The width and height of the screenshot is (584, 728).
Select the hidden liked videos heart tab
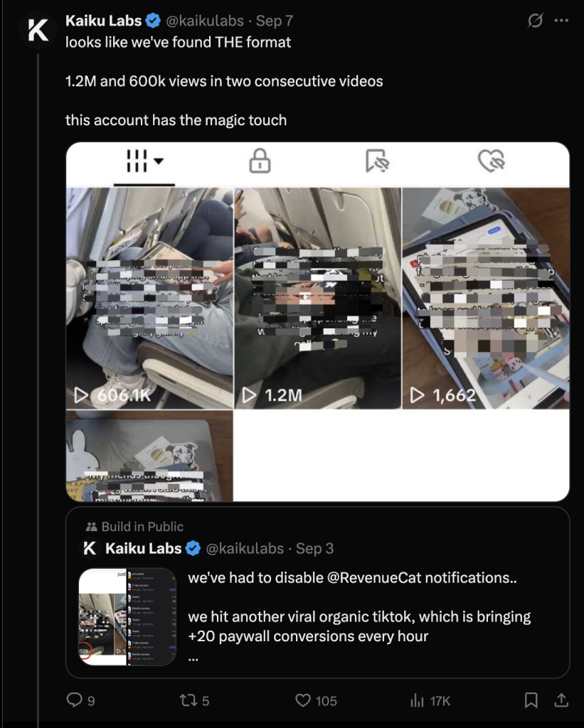coord(491,162)
